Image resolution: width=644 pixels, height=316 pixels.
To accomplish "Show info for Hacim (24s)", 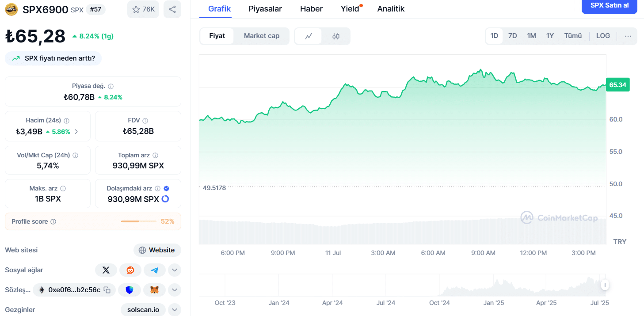I will [67, 121].
